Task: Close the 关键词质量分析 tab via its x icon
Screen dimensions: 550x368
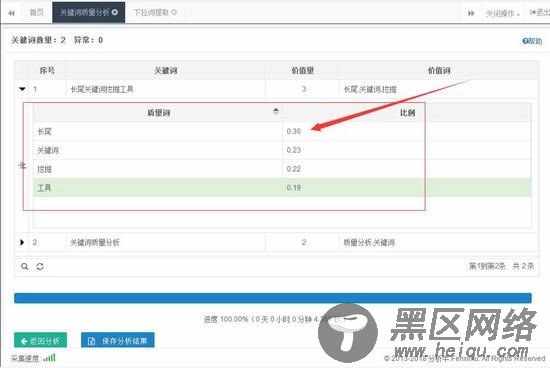Action: pos(115,12)
